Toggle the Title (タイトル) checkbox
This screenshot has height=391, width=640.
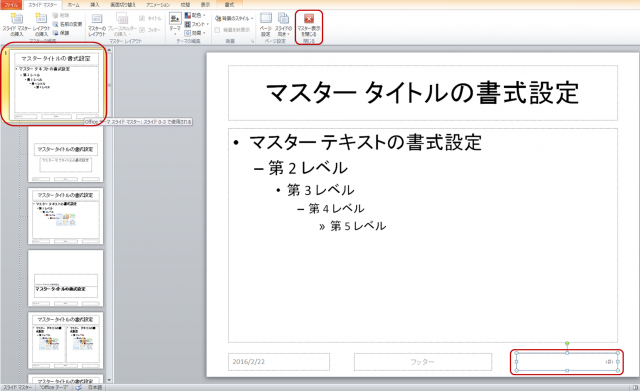point(150,18)
